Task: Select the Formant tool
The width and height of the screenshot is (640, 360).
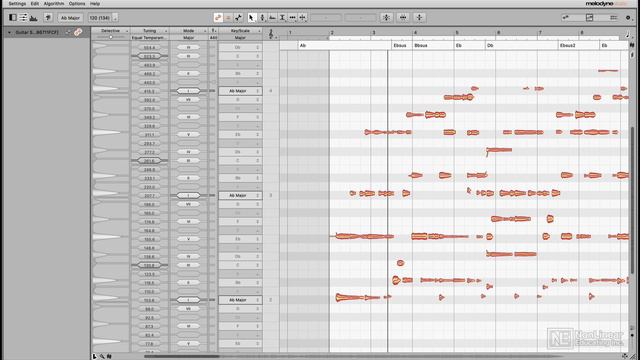Action: 272,18
